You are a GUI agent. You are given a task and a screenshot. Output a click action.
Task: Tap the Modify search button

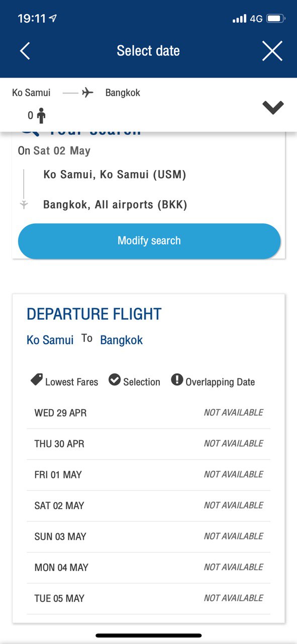[x=149, y=241]
